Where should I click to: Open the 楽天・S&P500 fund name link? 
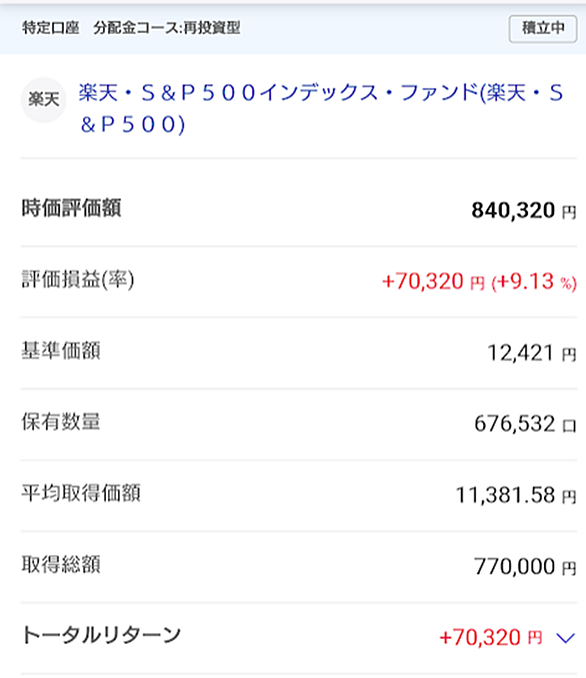pyautogui.click(x=321, y=109)
